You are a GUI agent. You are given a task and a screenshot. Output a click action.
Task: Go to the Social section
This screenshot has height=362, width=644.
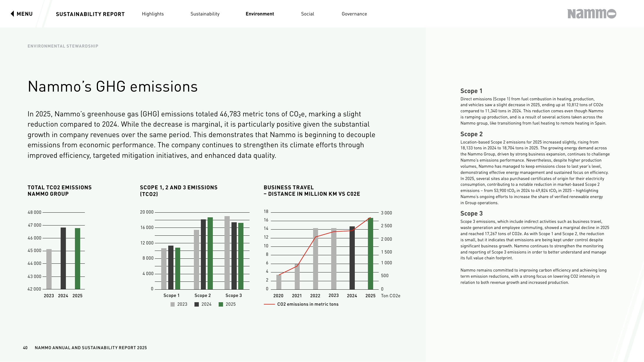[x=308, y=14]
